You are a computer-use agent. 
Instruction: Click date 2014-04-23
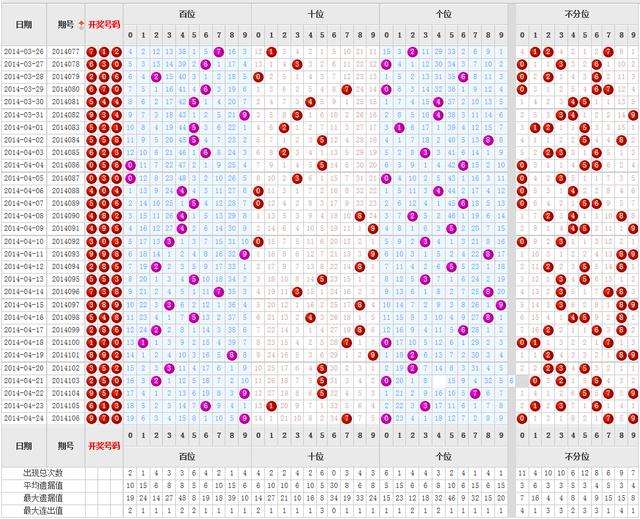(x=24, y=406)
